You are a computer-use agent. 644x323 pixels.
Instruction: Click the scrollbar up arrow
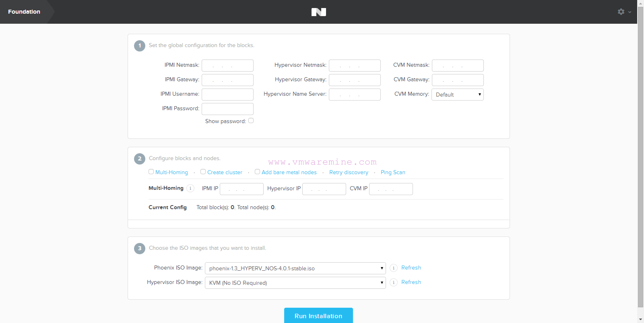click(x=641, y=3)
